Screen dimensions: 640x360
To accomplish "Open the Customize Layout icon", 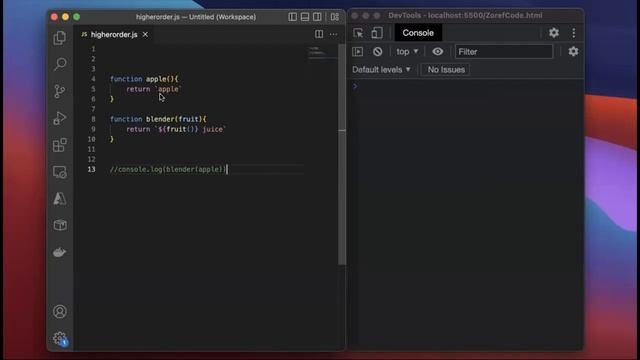I will pyautogui.click(x=335, y=17).
